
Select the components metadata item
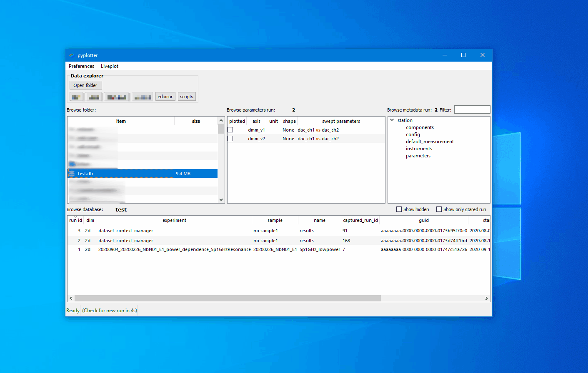click(420, 127)
